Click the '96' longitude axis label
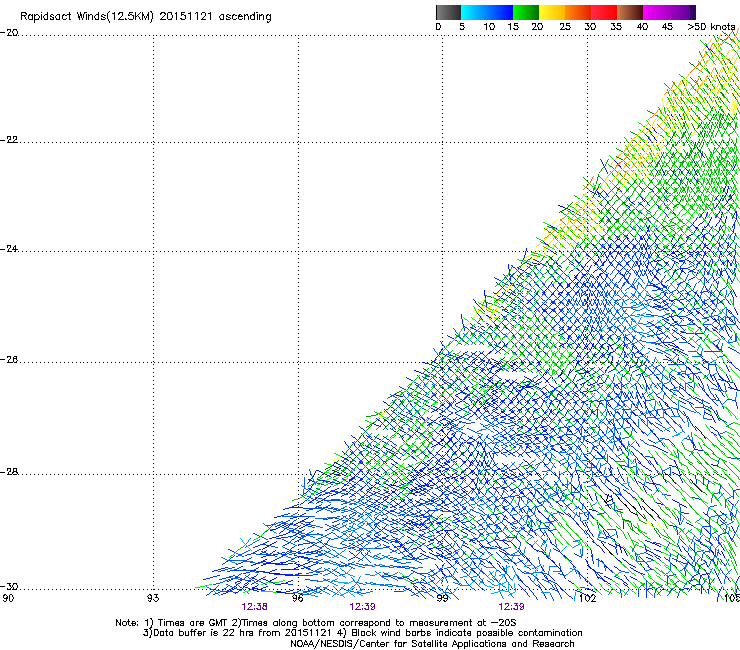Image resolution: width=740 pixels, height=650 pixels. (298, 598)
